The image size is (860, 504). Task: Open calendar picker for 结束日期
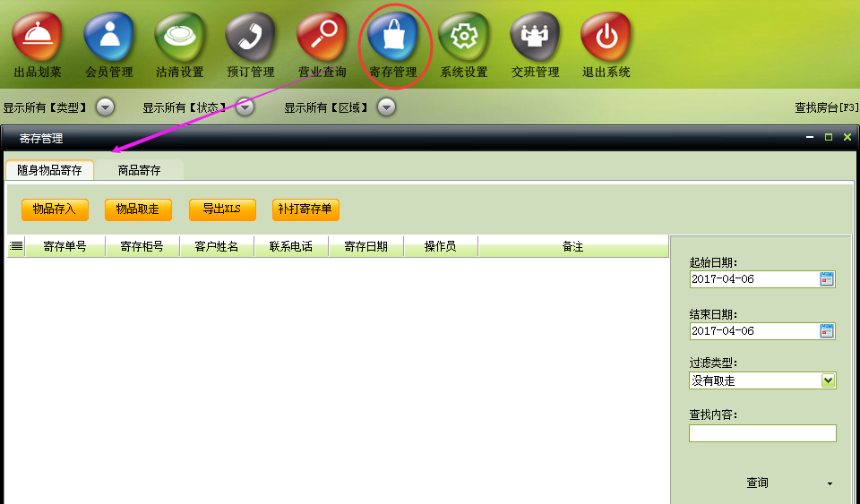point(827,331)
